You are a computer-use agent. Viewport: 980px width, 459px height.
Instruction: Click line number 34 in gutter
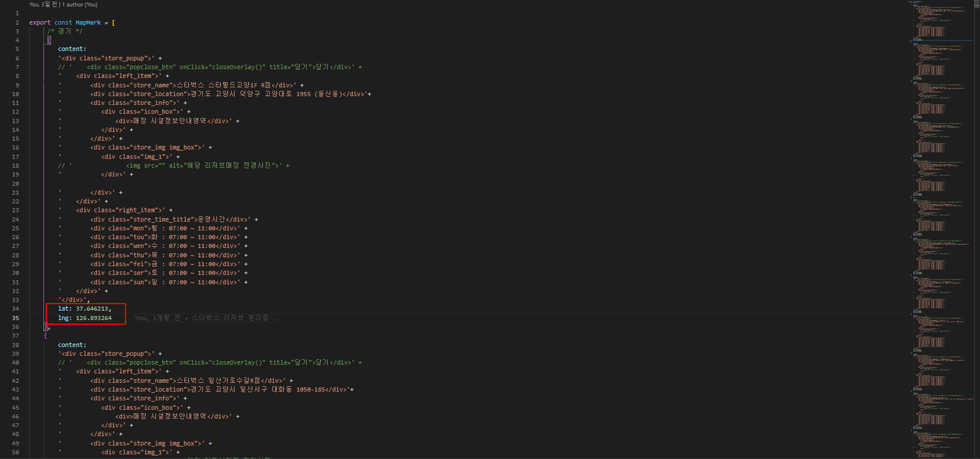click(x=15, y=308)
